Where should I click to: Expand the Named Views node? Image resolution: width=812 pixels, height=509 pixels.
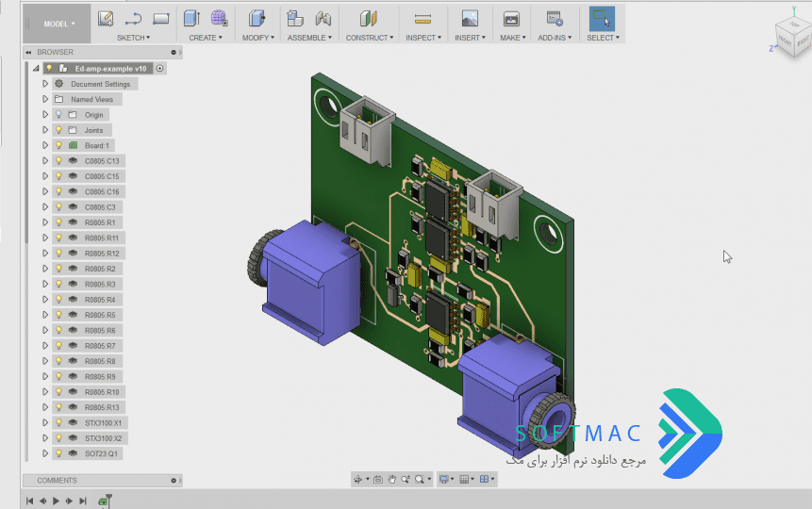[x=45, y=99]
